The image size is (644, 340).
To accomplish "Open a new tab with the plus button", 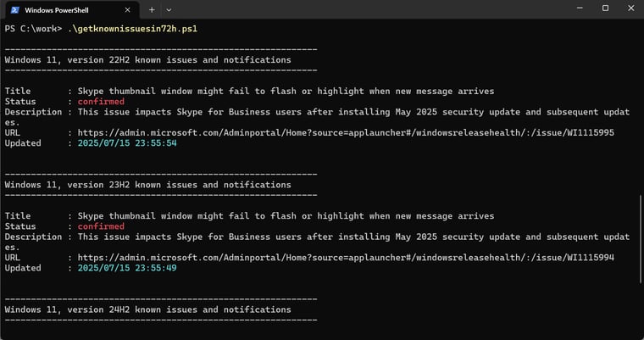I will [x=152, y=10].
